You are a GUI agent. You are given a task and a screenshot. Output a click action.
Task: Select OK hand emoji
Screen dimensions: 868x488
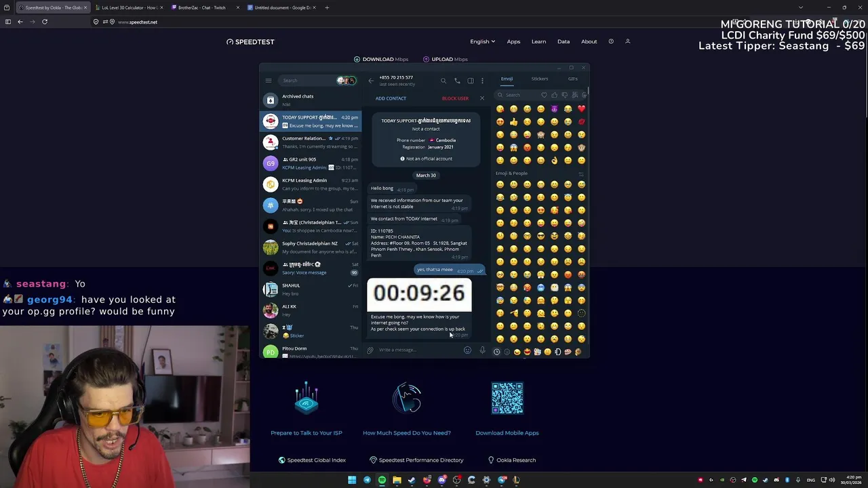(x=554, y=161)
